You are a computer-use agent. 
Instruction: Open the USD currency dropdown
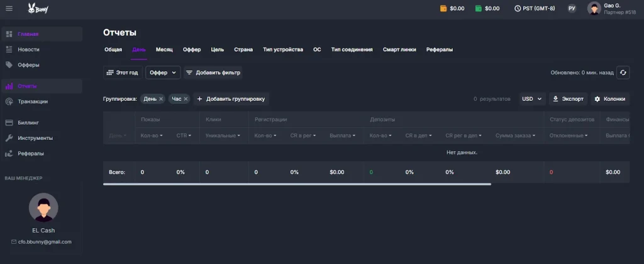(532, 99)
